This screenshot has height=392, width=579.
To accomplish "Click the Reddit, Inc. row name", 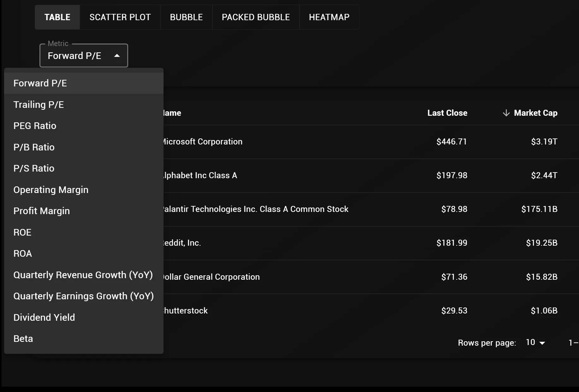I will [182, 243].
